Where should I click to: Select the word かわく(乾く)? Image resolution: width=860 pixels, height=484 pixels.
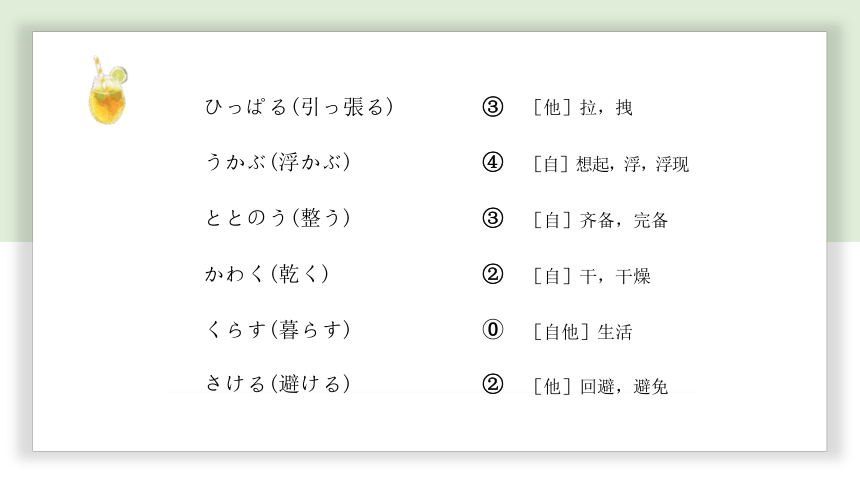(x=267, y=274)
